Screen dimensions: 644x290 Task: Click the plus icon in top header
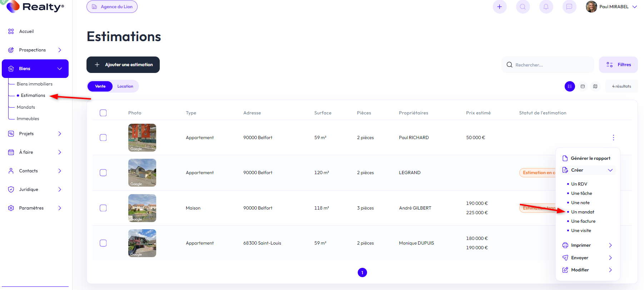(499, 7)
